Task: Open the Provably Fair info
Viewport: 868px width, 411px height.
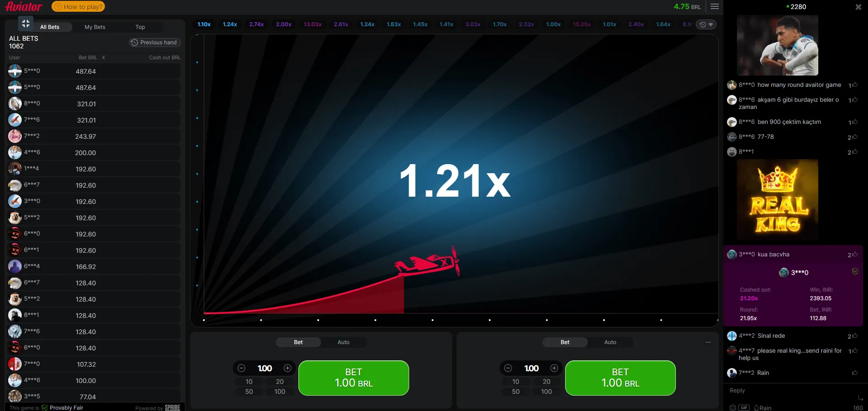Action: pos(62,407)
